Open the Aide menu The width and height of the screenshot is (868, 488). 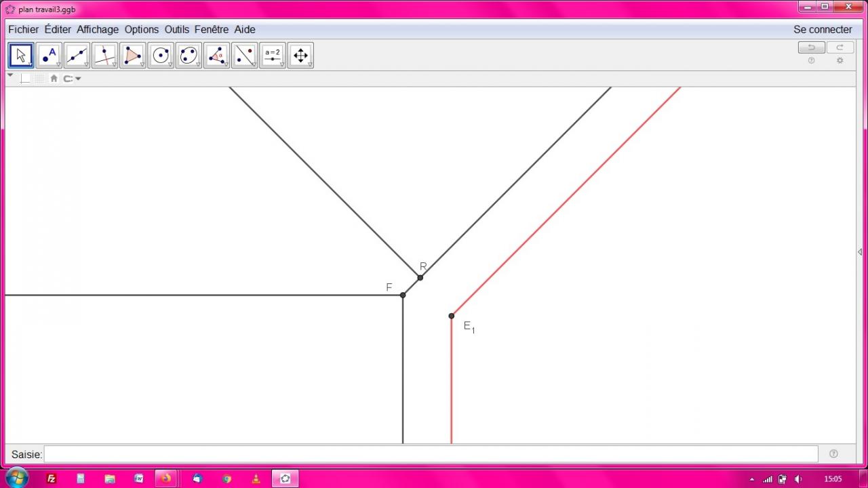(x=245, y=30)
